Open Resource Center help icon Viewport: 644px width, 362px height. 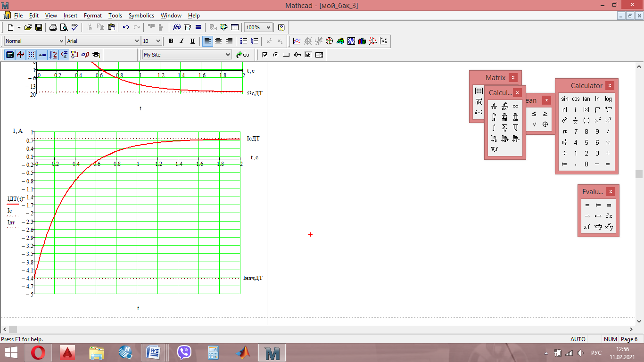(x=281, y=27)
